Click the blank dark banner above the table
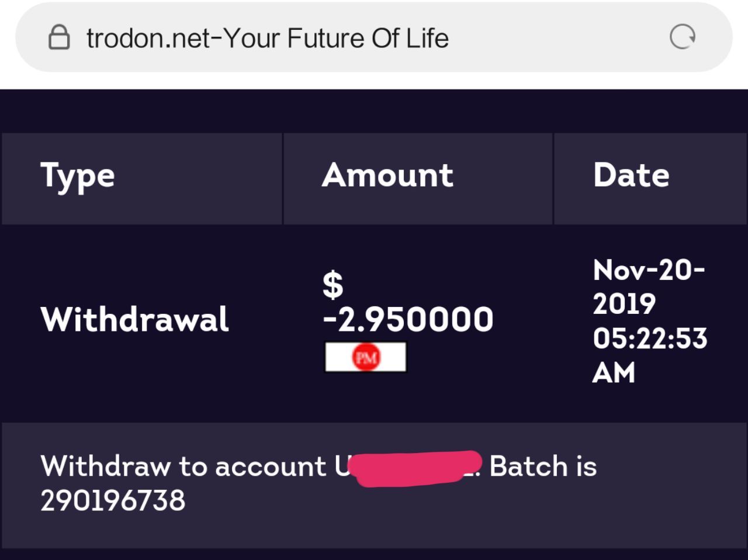The image size is (748, 560). click(x=374, y=111)
